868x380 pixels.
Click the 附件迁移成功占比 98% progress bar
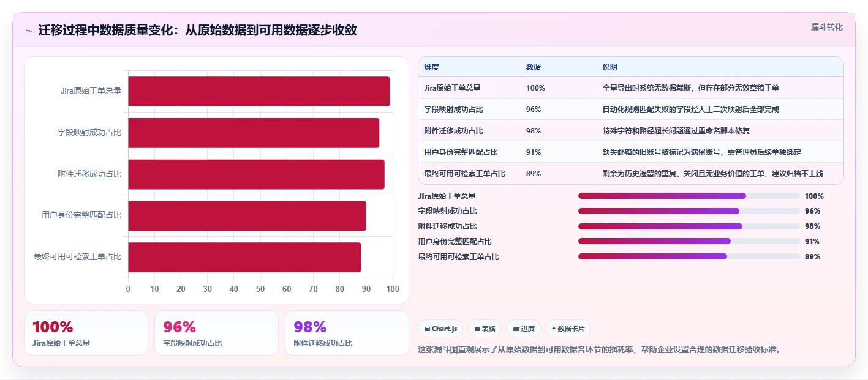689,226
